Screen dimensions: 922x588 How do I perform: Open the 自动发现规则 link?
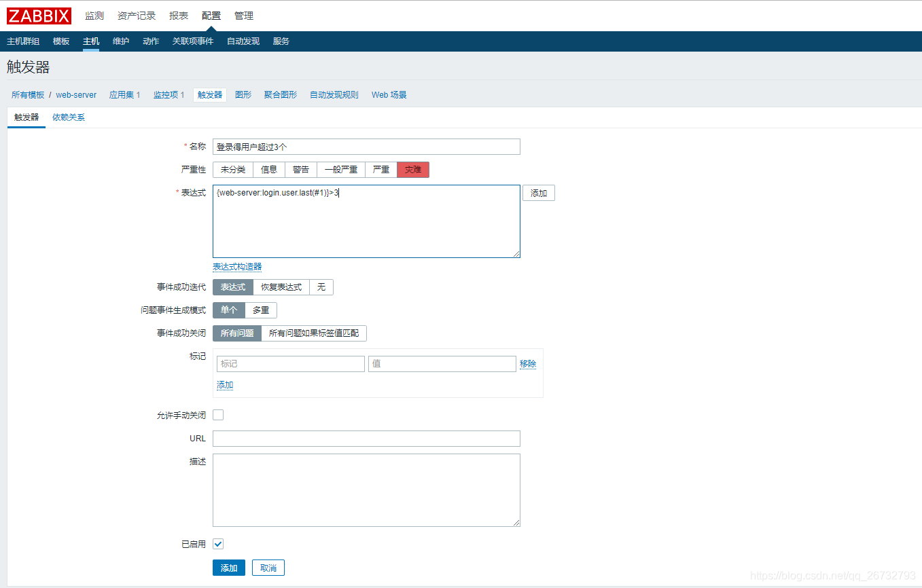(334, 95)
